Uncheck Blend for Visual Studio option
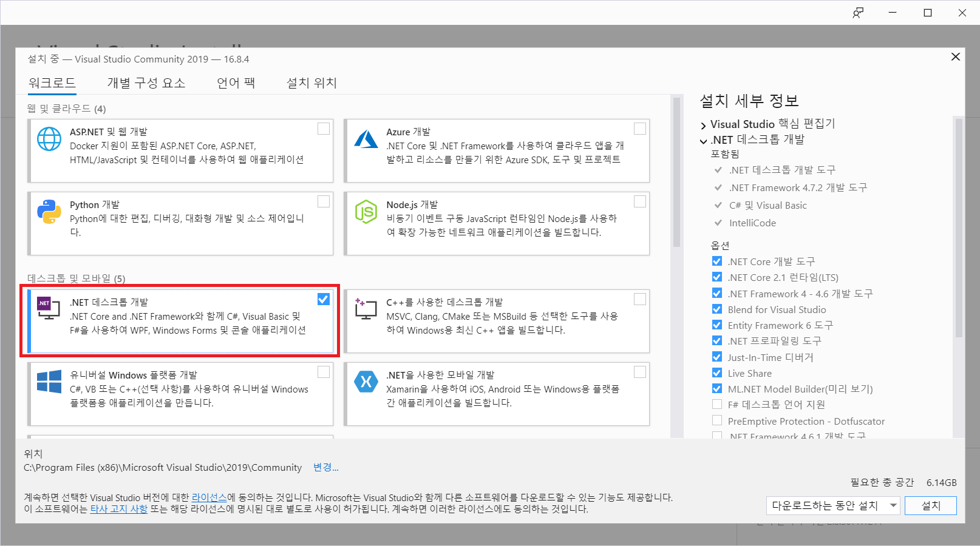The width and height of the screenshot is (980, 546). point(717,309)
